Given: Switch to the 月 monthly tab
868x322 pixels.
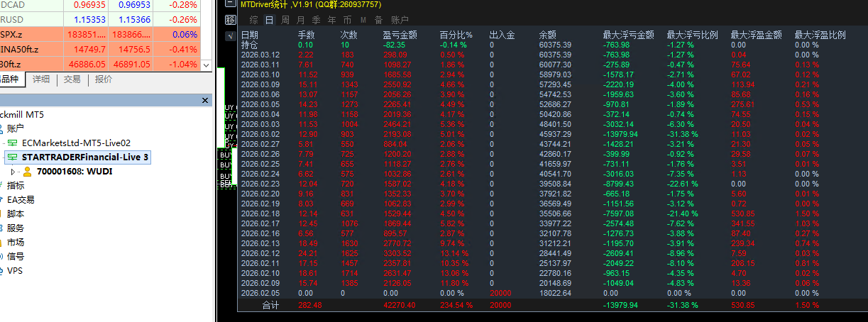Looking at the screenshot, I should coord(300,20).
